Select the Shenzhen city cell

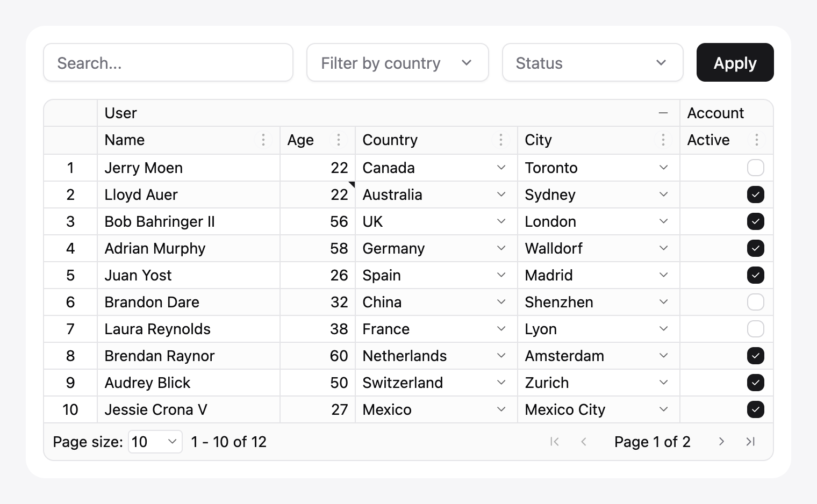[x=599, y=302]
